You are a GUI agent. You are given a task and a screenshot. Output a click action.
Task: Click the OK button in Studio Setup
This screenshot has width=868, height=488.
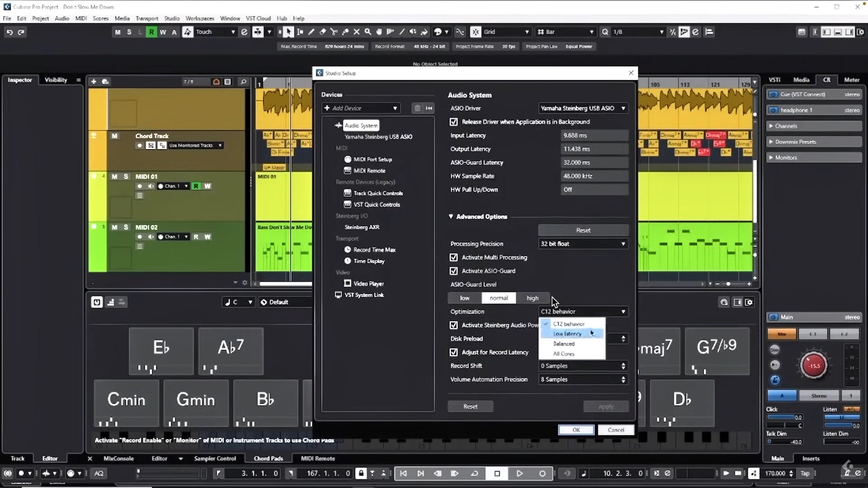pos(576,430)
